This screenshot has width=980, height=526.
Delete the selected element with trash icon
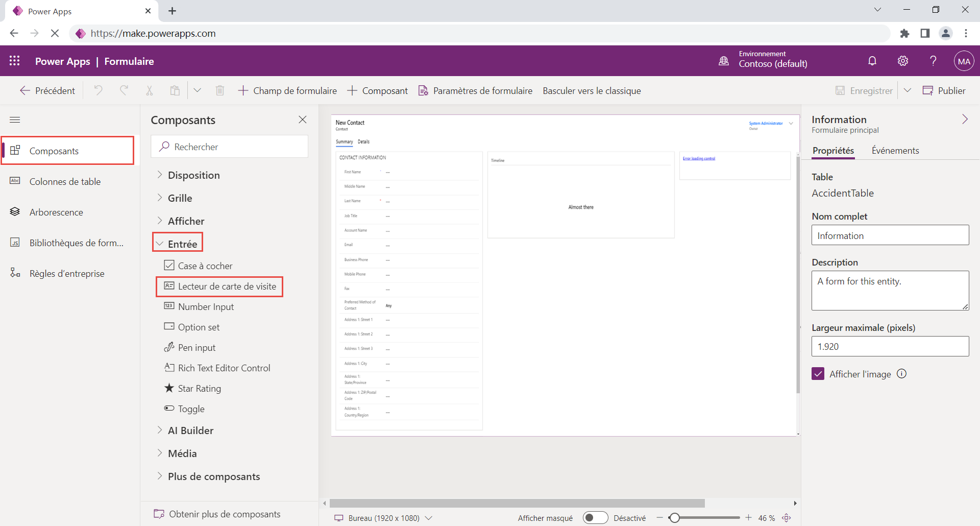point(220,90)
